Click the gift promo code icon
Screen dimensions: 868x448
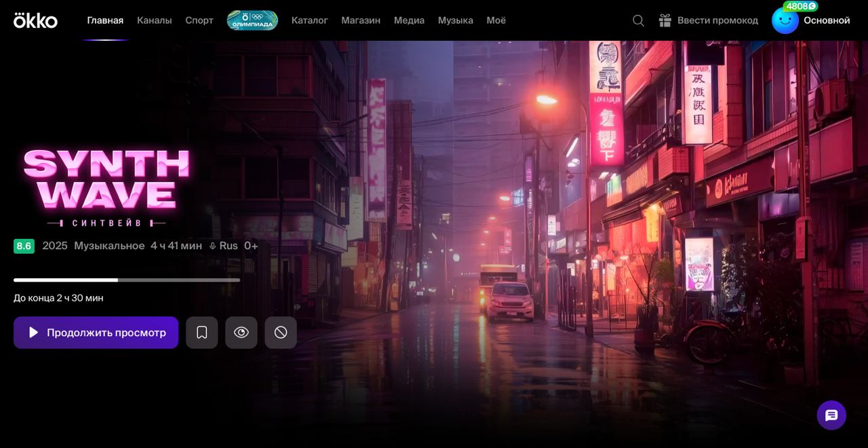pos(665,20)
